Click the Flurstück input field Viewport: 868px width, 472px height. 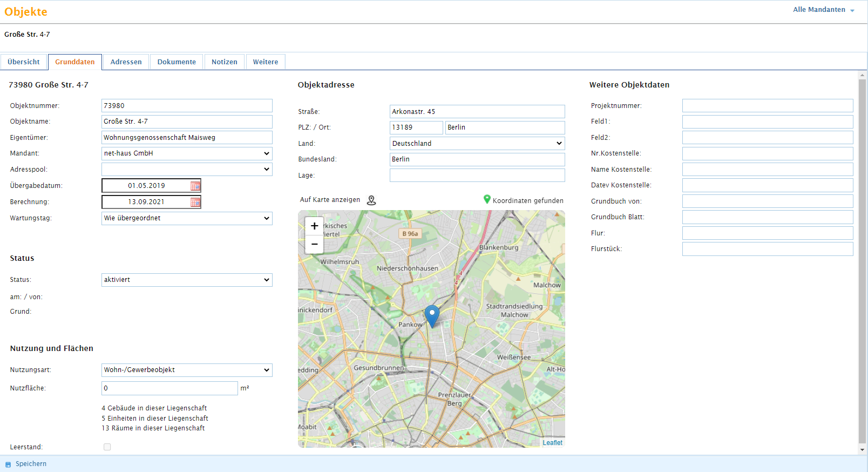768,249
